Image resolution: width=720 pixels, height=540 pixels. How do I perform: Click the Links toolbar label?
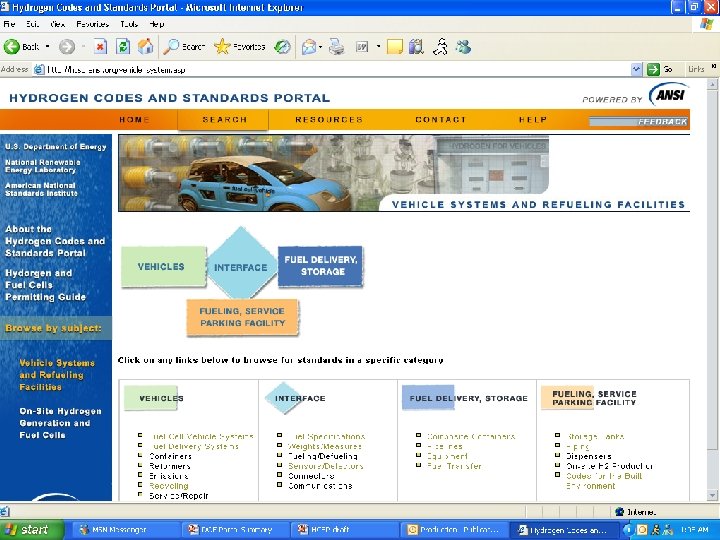pyautogui.click(x=696, y=69)
